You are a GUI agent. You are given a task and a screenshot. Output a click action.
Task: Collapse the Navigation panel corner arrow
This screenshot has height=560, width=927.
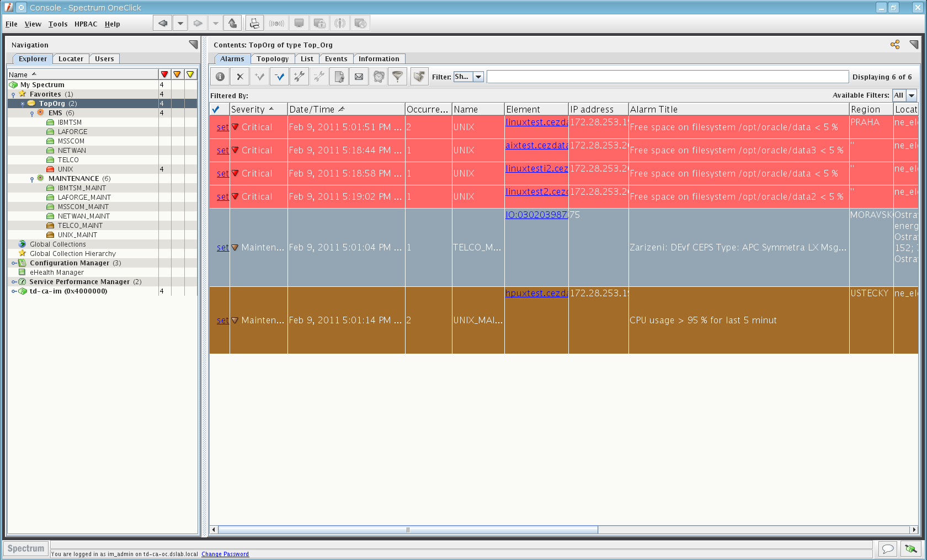pos(193,44)
